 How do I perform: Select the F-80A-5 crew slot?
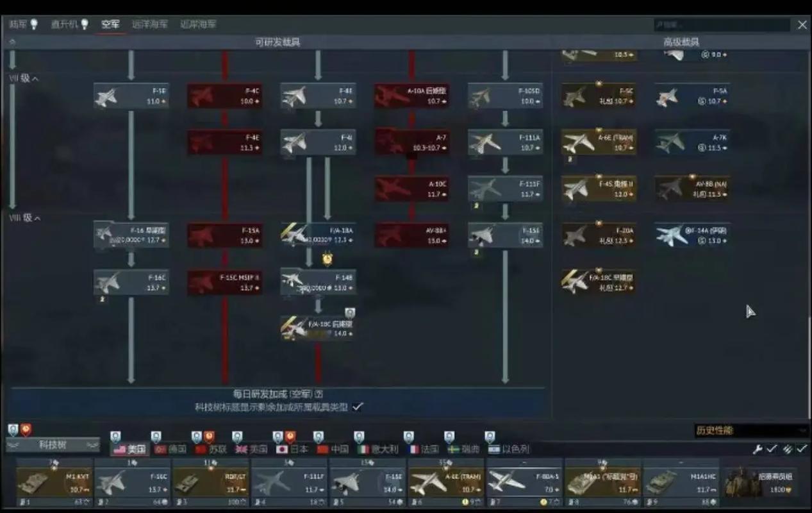pyautogui.click(x=524, y=482)
